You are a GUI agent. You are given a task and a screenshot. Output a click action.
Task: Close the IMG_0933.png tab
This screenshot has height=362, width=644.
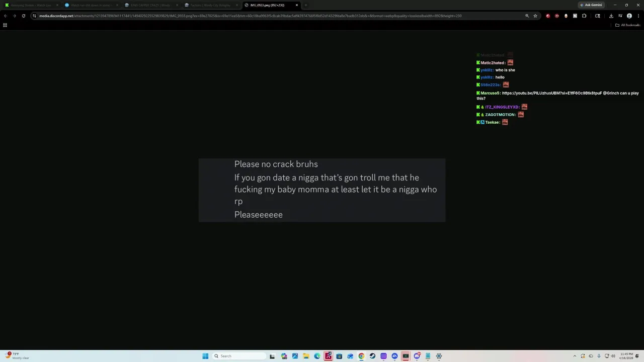point(297,5)
